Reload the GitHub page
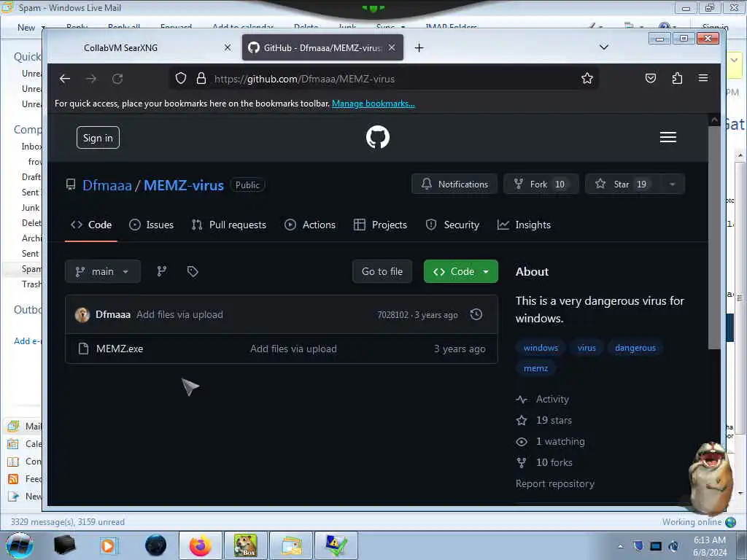Viewport: 747px width, 560px height. 117,79
